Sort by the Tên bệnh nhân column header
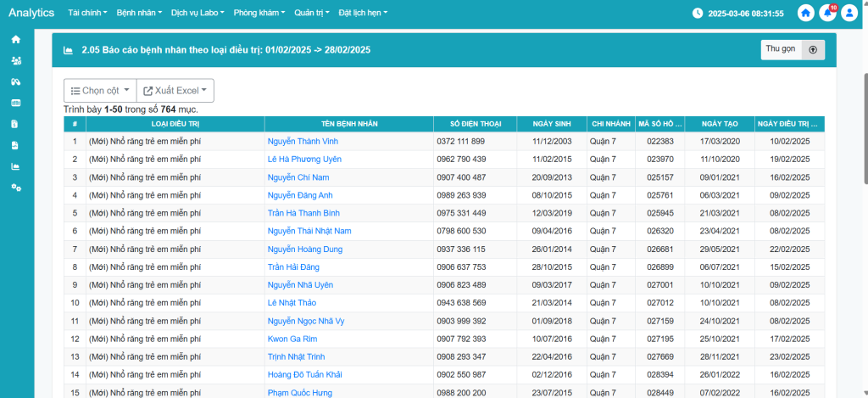The width and height of the screenshot is (868, 398). pos(348,124)
